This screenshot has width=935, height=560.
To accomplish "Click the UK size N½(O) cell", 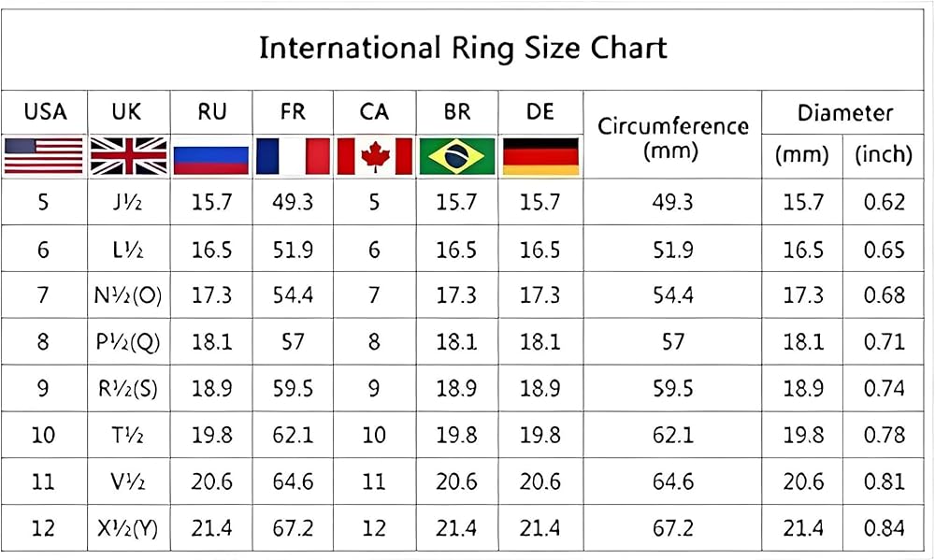I will click(128, 295).
